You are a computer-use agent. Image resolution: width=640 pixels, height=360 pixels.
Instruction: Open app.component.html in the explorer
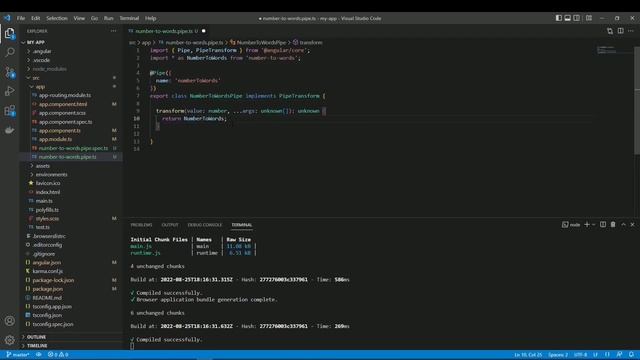63,104
